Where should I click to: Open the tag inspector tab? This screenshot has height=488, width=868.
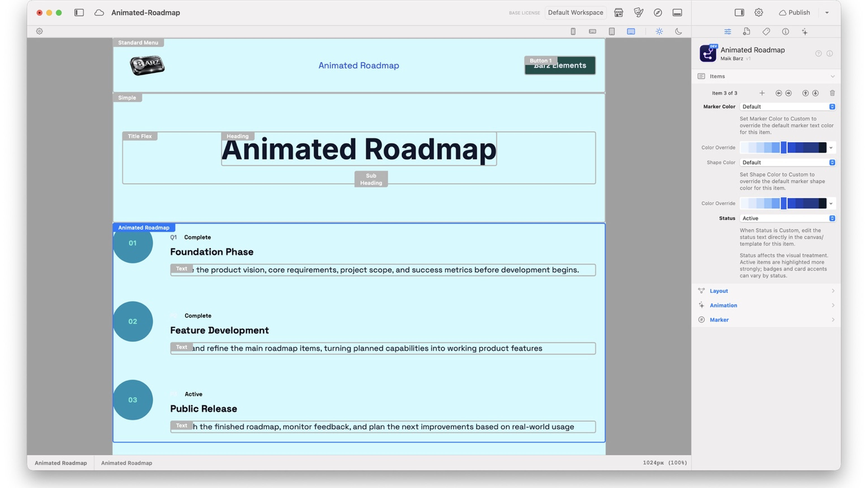coord(766,32)
